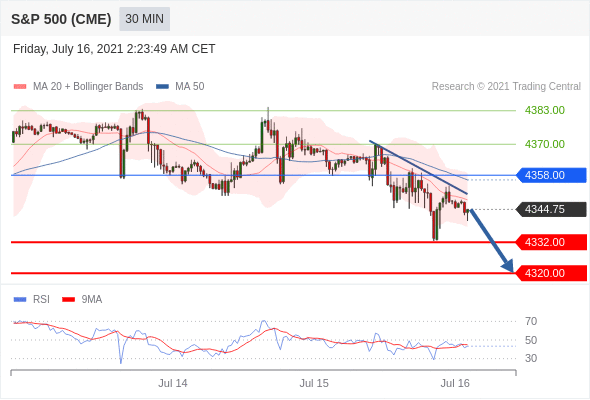Select the 4358.00 blue pivot price tag
Screen dimensions: 590x400
(x=551, y=175)
